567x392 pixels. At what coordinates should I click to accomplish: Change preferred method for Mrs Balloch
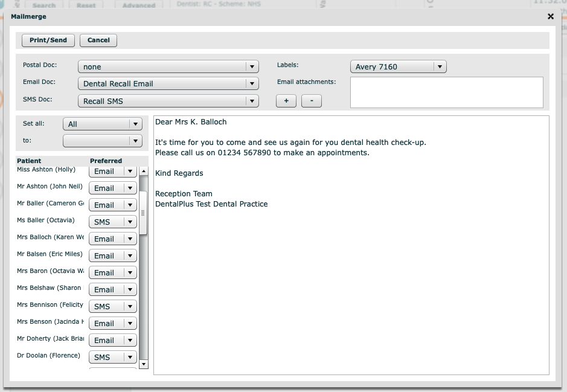point(113,239)
